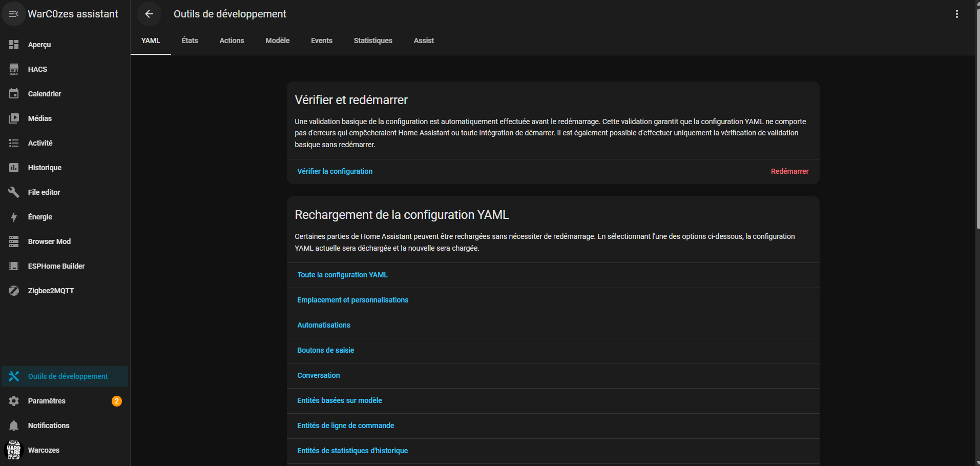Open the three-dot overflow menu
Screen dimensions: 980x466
pos(956,14)
